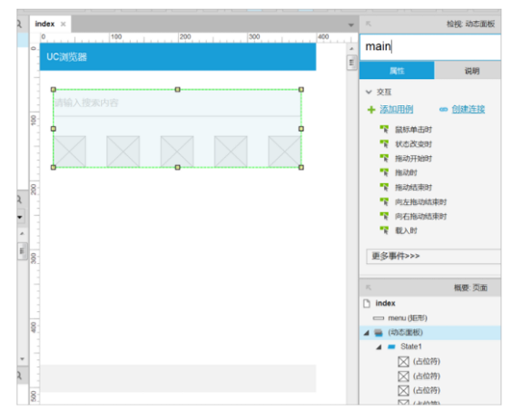This screenshot has width=513, height=420.
Task: Choose the 向左拖动结束时 event
Action: tap(420, 202)
